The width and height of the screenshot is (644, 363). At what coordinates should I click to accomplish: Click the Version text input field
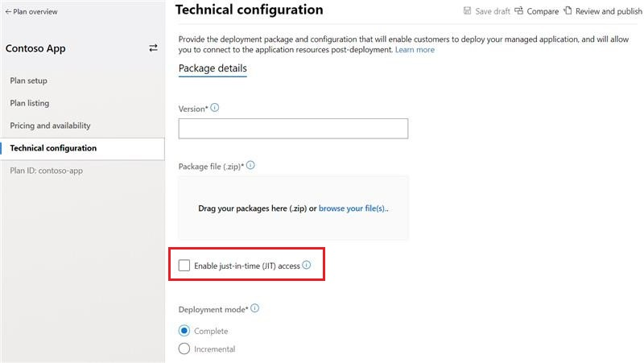(x=293, y=129)
